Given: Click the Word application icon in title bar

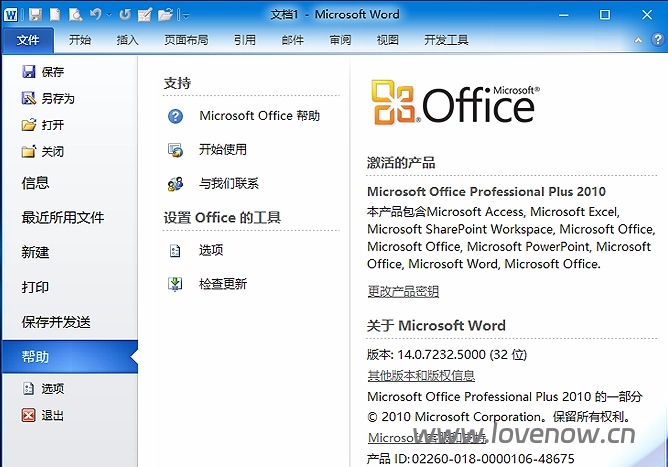Looking at the screenshot, I should (11, 15).
